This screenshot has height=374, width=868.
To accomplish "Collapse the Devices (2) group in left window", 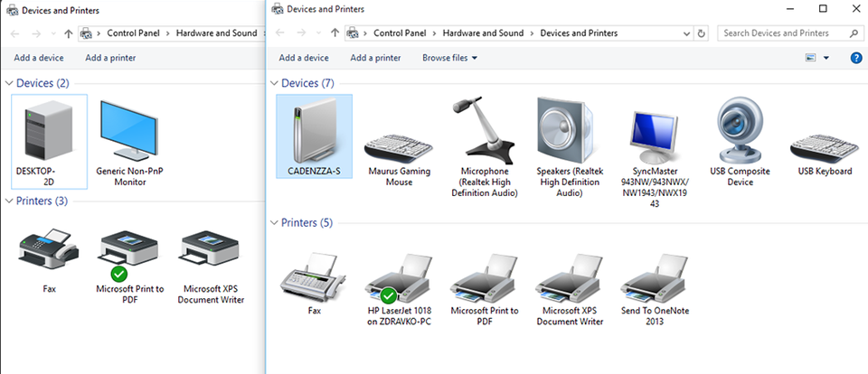I will click(9, 83).
